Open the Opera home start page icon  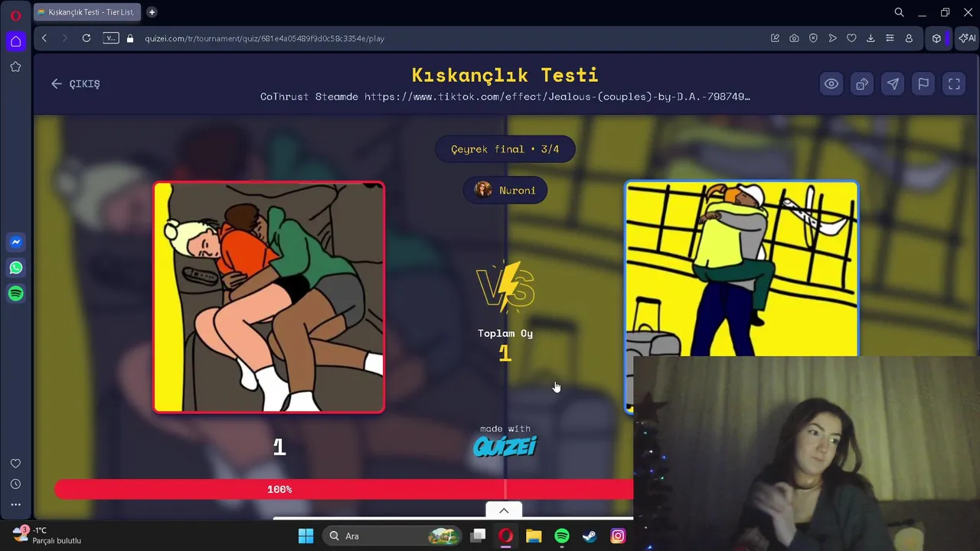point(15,41)
